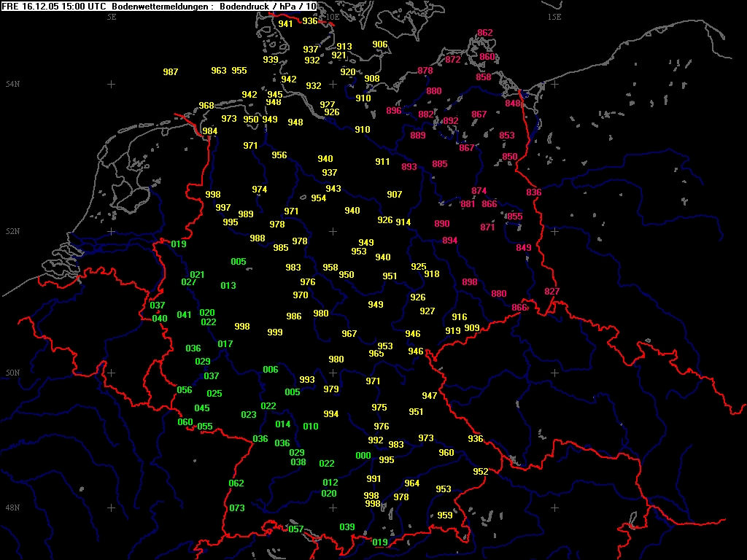Select the '54N' latitude label

click(x=13, y=85)
